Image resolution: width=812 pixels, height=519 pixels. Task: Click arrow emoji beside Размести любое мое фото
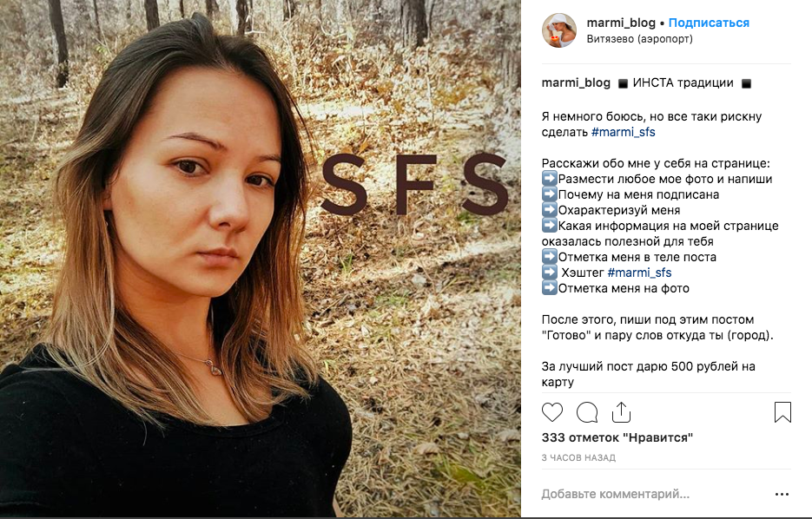click(549, 179)
